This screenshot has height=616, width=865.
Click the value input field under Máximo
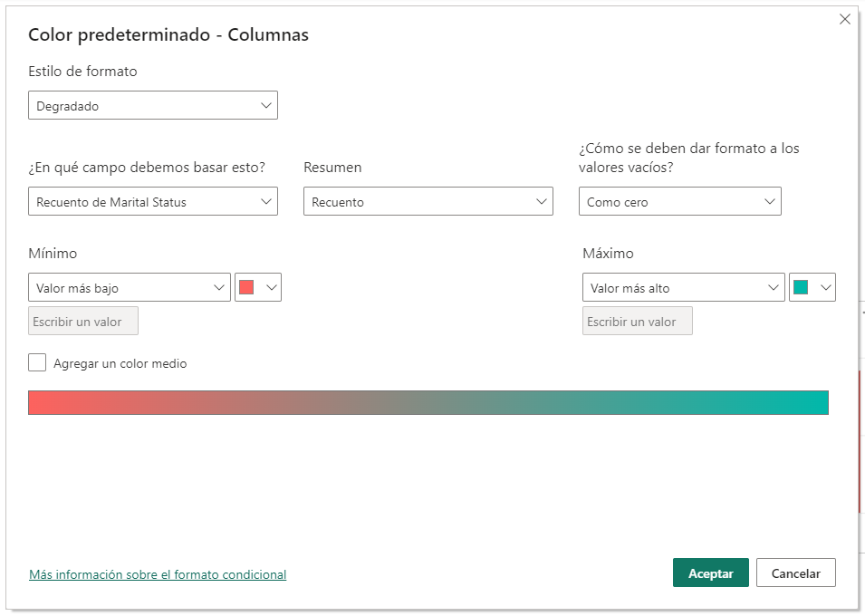coord(638,322)
